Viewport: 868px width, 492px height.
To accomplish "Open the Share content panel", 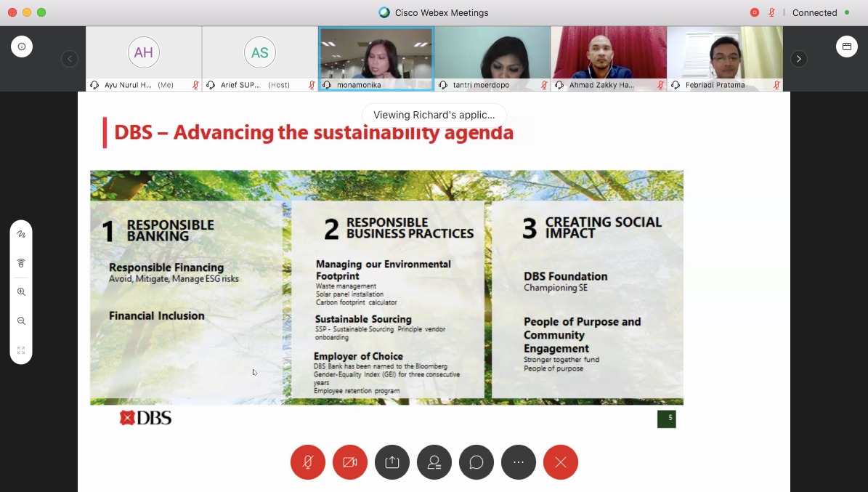I will [x=392, y=462].
